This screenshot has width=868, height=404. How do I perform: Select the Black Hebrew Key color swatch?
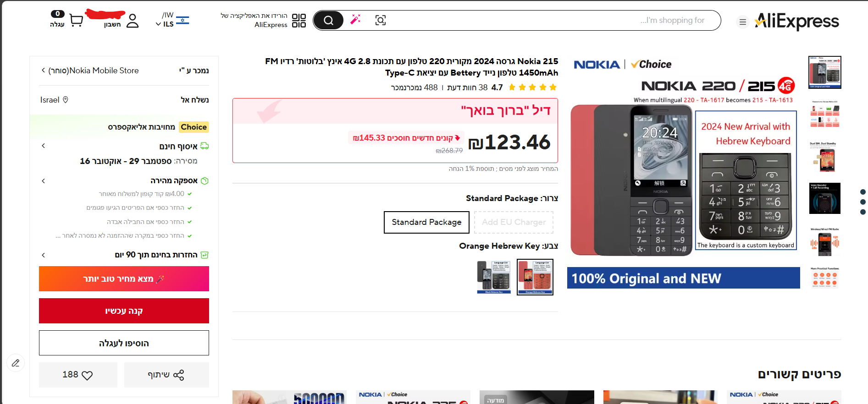tap(494, 277)
